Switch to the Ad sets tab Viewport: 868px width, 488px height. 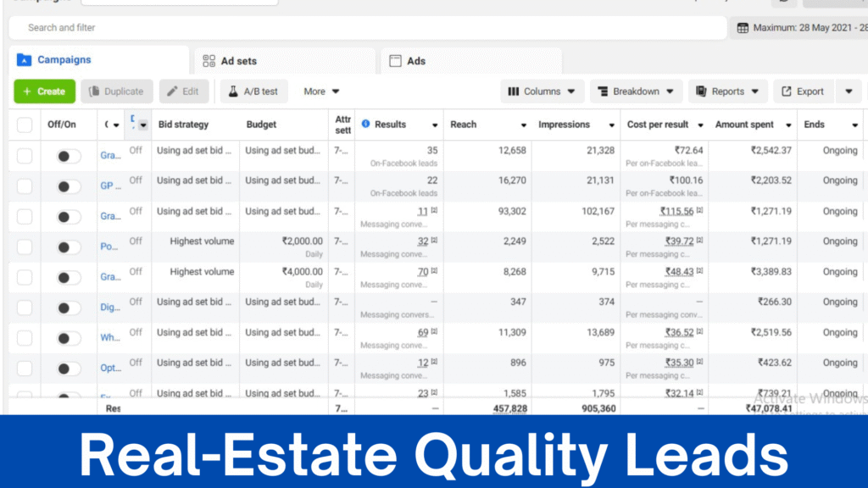click(238, 61)
